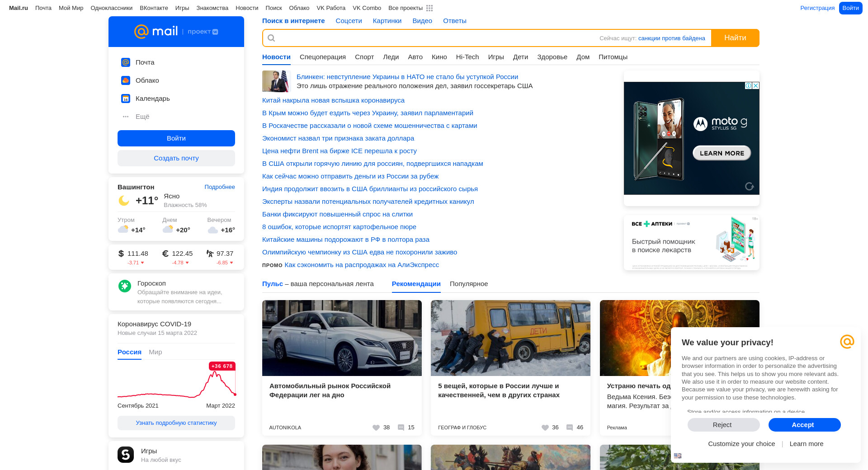Click comments icon on Географ и Глобус article
The height and width of the screenshot is (470, 868).
click(x=570, y=428)
